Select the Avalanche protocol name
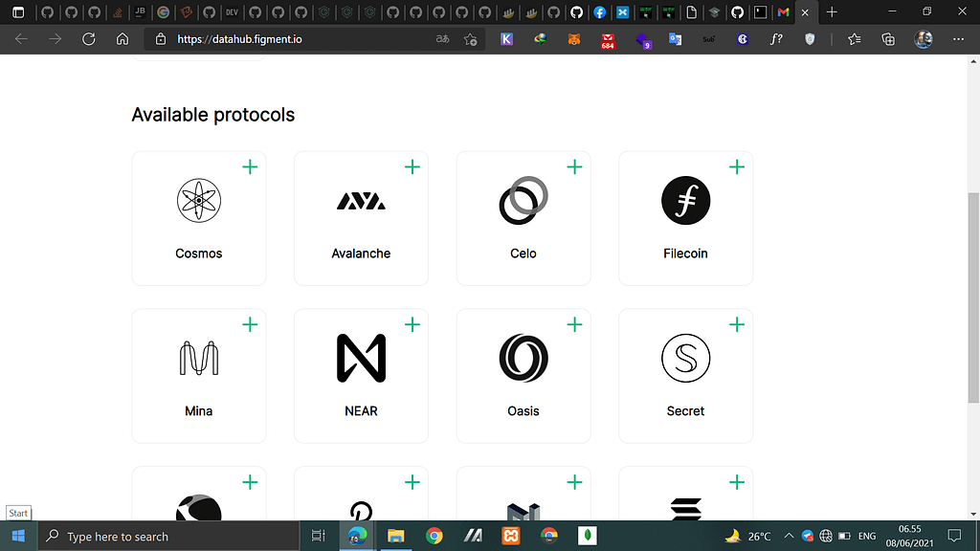 361,253
